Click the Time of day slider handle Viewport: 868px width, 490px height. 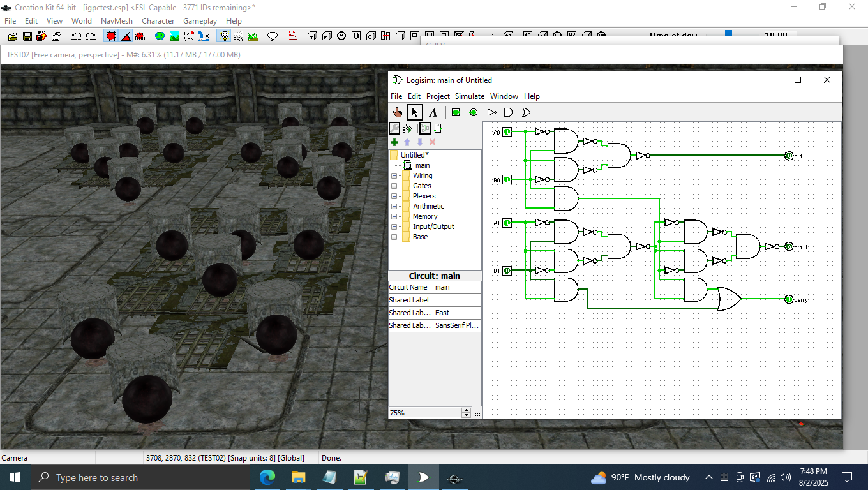pos(728,33)
